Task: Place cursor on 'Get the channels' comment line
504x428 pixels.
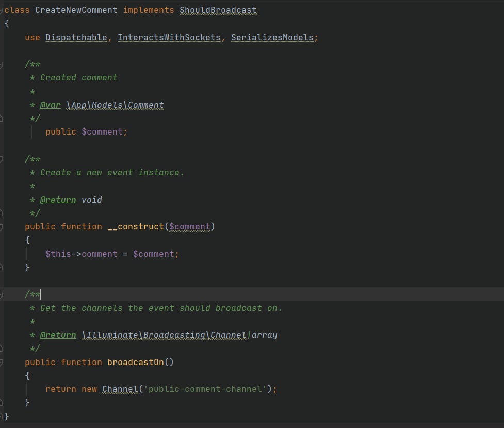Action: coord(161,308)
